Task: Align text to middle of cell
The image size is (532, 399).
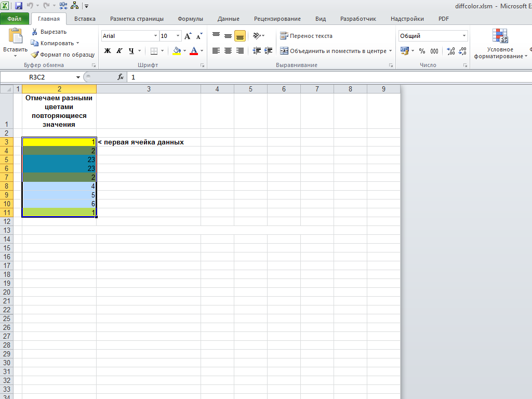Action: [x=228, y=36]
